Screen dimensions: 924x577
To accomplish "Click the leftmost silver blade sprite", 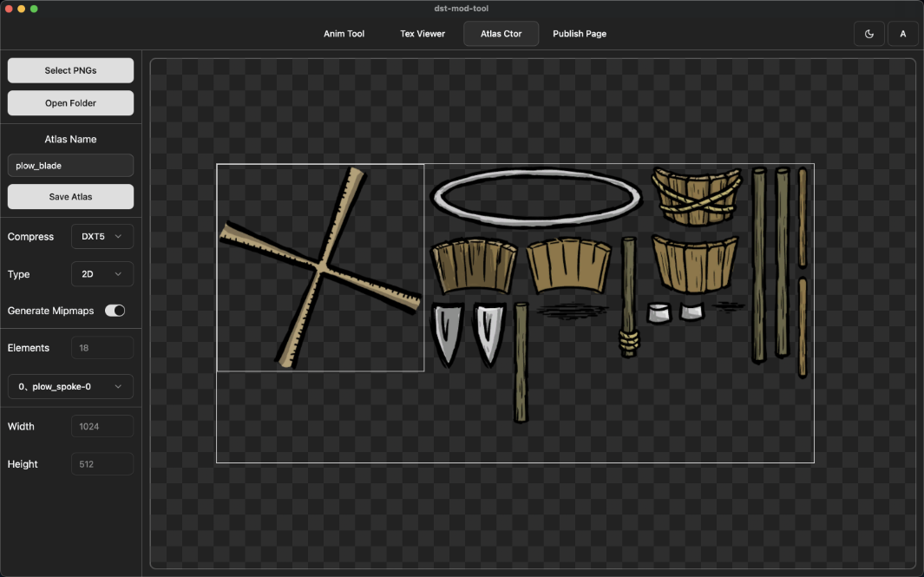I will tap(447, 333).
